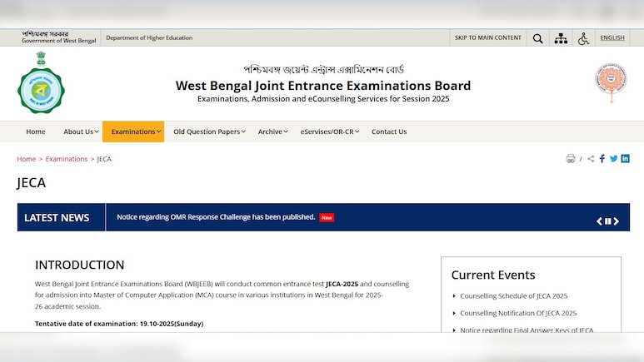
Task: Expand Old Question Papers dropdown
Action: [209, 131]
